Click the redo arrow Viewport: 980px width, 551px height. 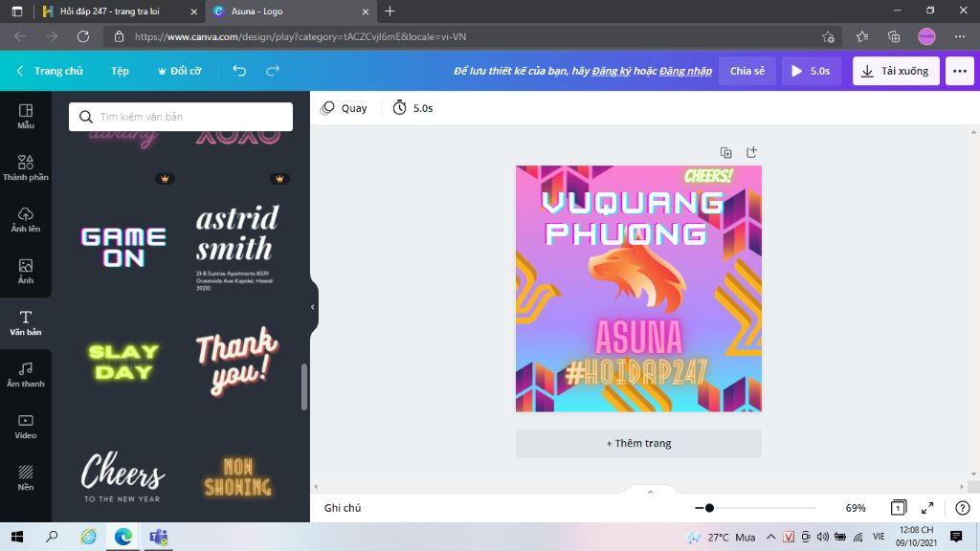tap(273, 71)
